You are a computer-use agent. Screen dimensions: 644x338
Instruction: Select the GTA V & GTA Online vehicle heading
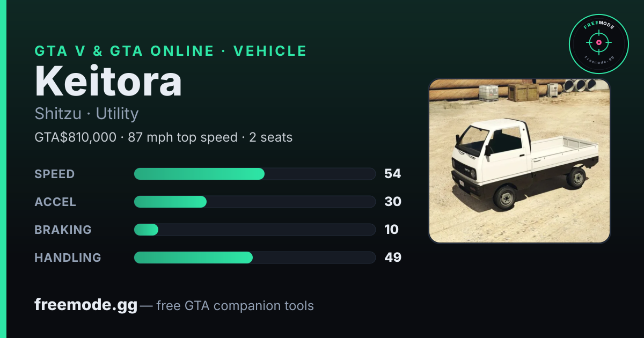[171, 51]
